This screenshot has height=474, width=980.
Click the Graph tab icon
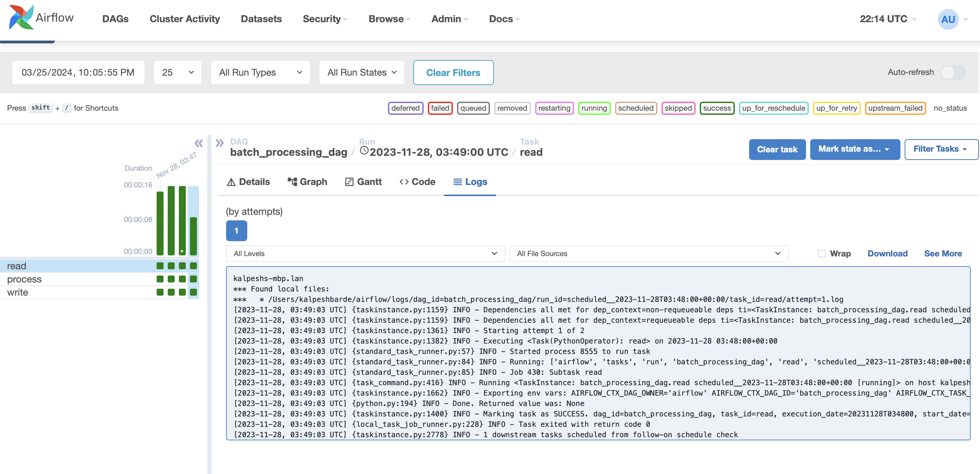292,182
